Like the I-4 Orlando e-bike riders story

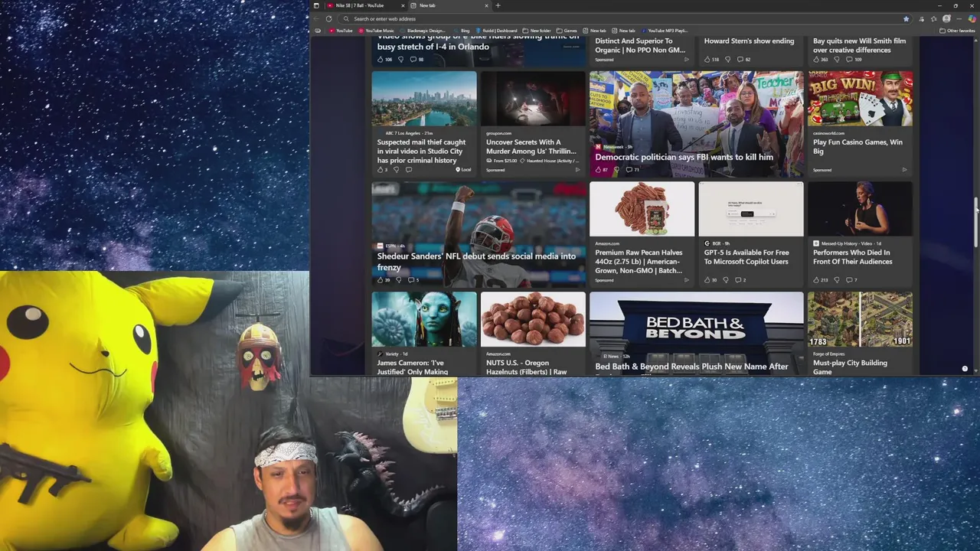(x=384, y=60)
